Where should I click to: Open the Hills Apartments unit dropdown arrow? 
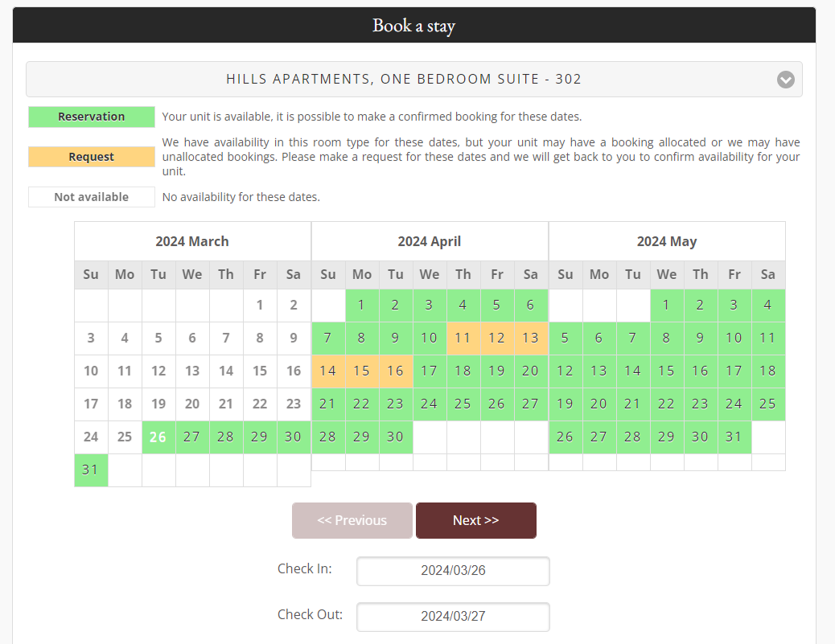pos(785,80)
